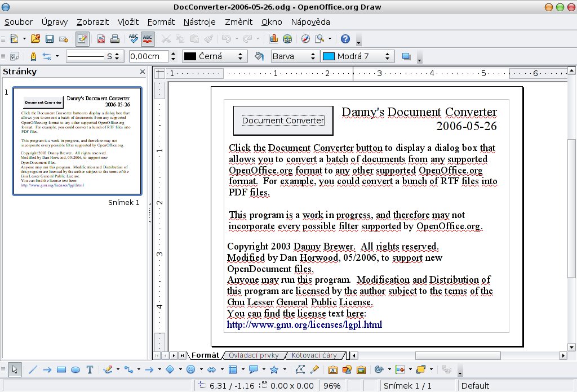Image resolution: width=577 pixels, height=392 pixels.
Task: Click the Document Converter button on page
Action: point(283,121)
